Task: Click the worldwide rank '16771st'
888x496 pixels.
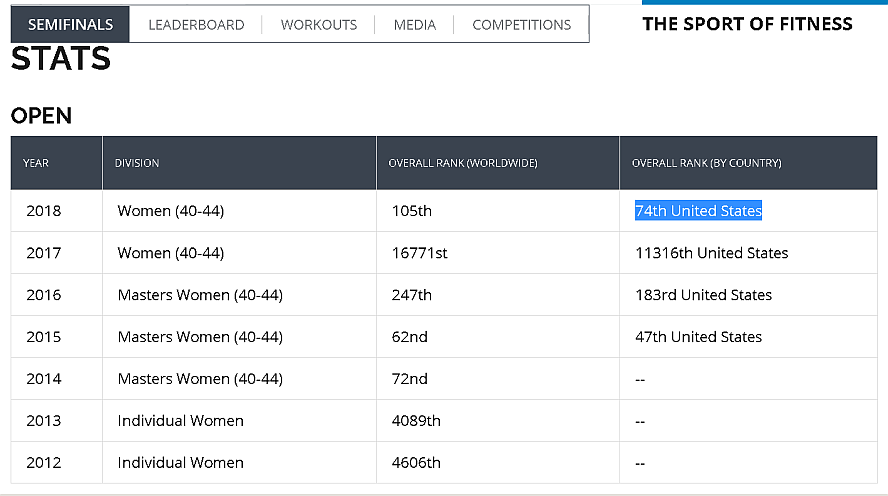Action: pyautogui.click(x=419, y=253)
